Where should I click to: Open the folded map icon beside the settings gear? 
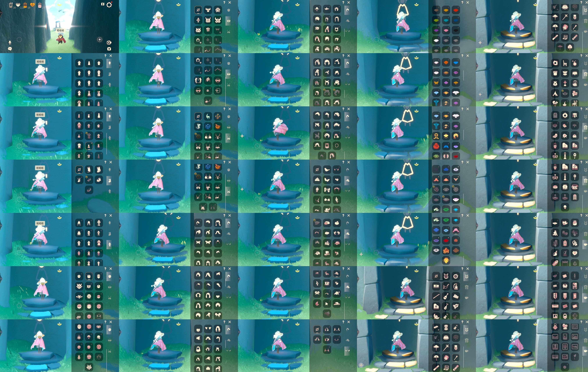tap(103, 4)
